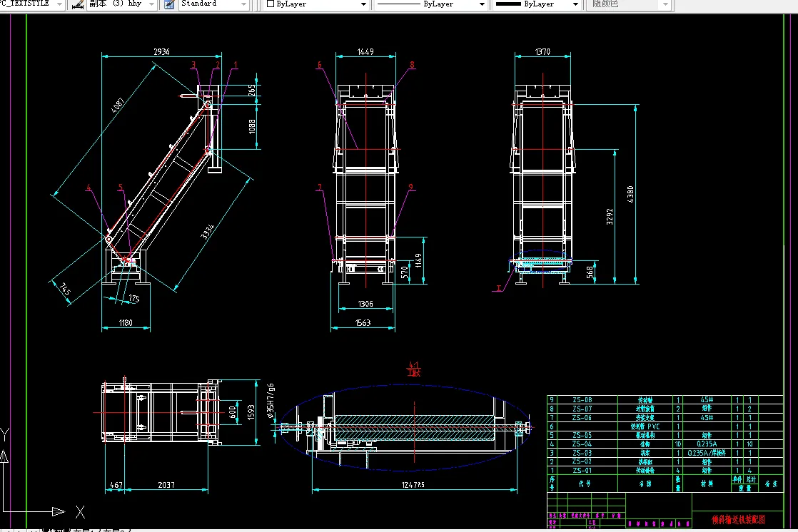Image resolution: width=798 pixels, height=532 pixels.
Task: Select the ZS-08 cell in parts list
Action: point(582,400)
